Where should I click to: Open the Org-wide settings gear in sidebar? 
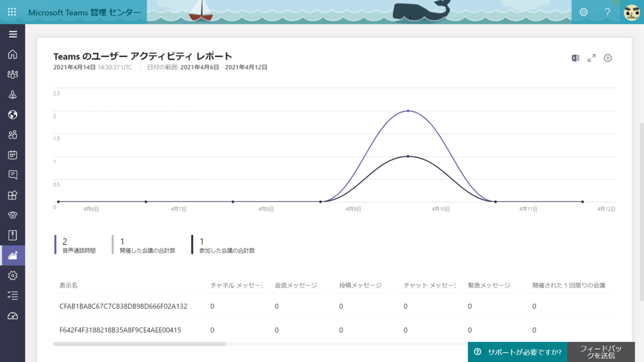click(13, 275)
